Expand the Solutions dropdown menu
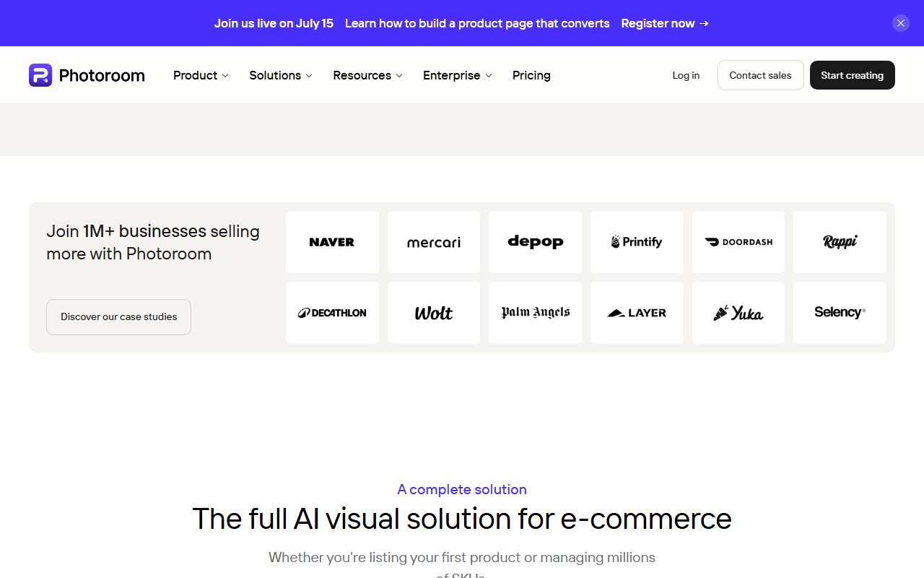924x578 pixels. click(281, 75)
